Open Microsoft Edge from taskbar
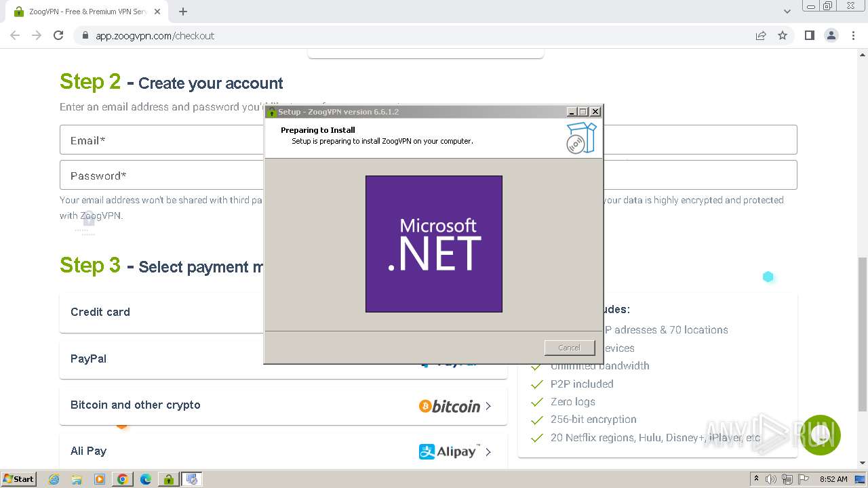Viewport: 868px width, 488px height. [x=146, y=479]
